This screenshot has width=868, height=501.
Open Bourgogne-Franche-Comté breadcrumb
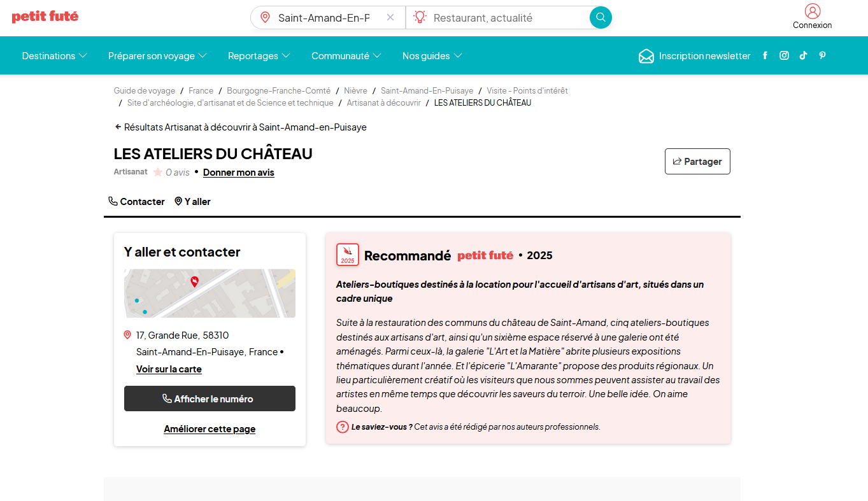pos(279,91)
